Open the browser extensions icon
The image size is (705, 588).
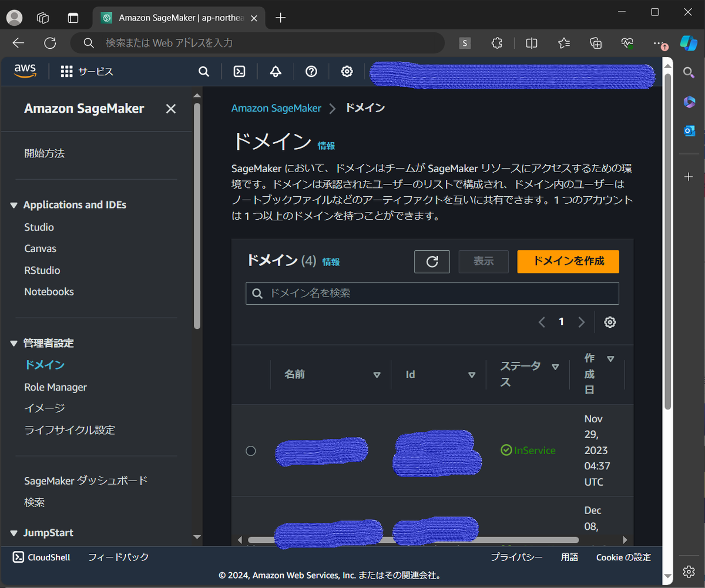tap(497, 43)
